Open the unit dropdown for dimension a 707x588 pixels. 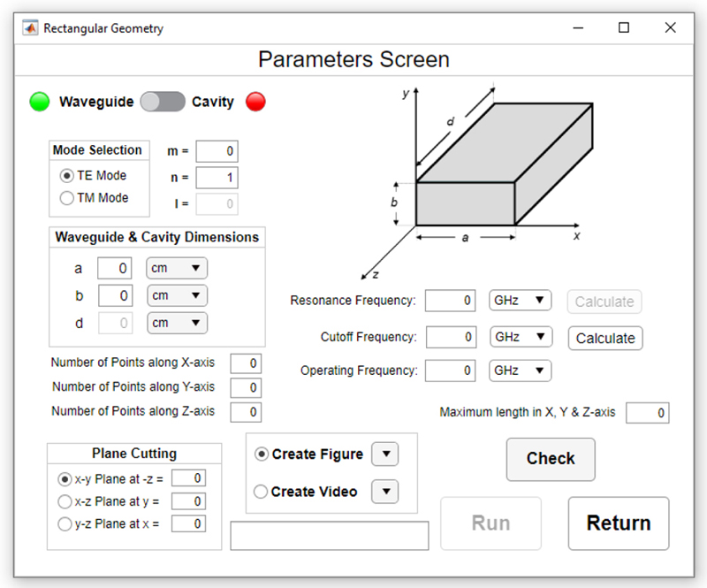coord(177,268)
